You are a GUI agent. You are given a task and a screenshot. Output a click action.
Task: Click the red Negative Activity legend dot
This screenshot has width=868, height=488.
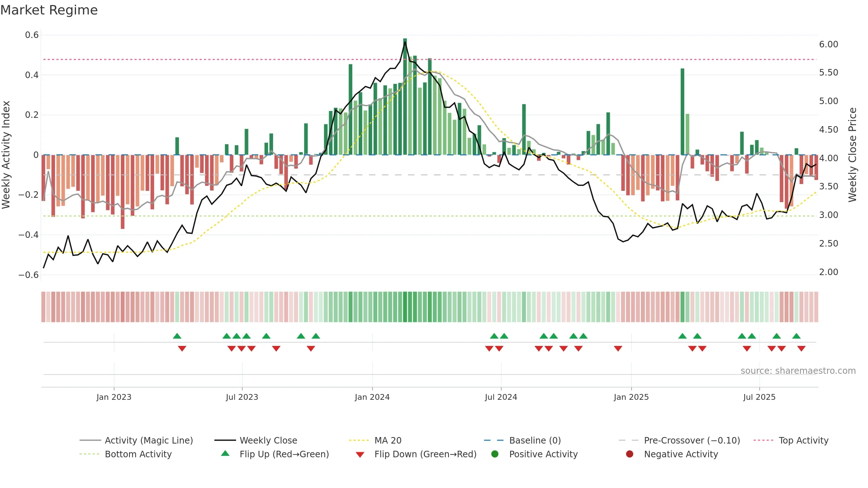coord(630,454)
